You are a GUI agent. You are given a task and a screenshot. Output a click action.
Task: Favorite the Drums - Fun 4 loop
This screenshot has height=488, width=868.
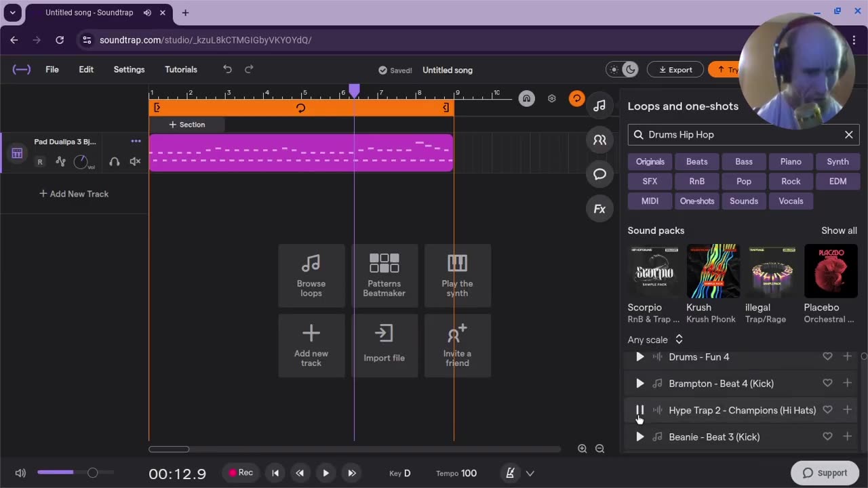(x=827, y=357)
